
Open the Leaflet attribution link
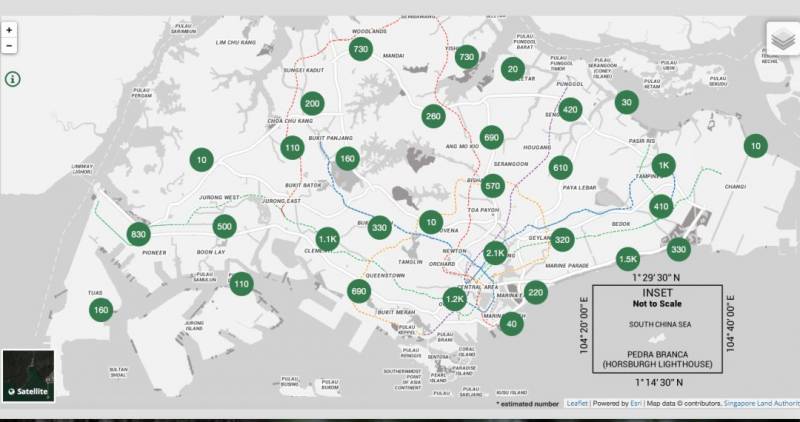(x=576, y=403)
